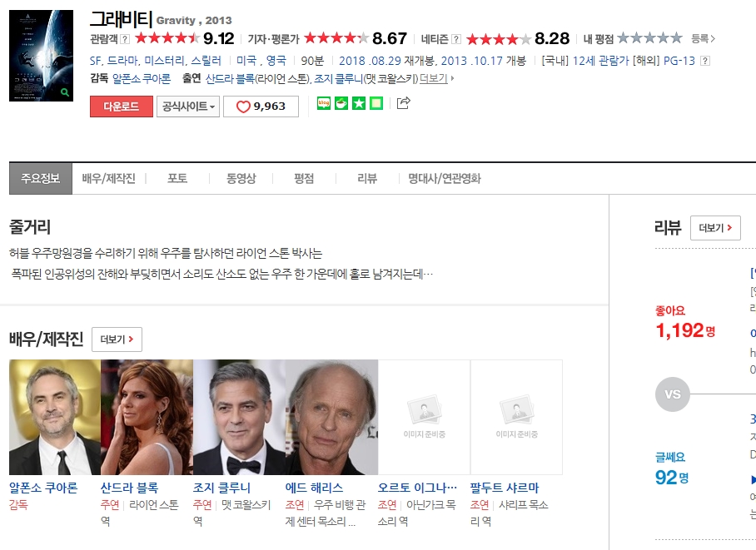
Task: Click 더보기 next to 리뷰 heading
Action: tap(715, 227)
